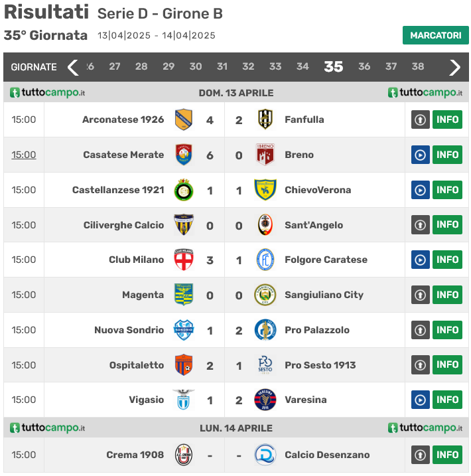The width and height of the screenshot is (471, 476).
Task: Select giornata 36 tab
Action: [364, 67]
